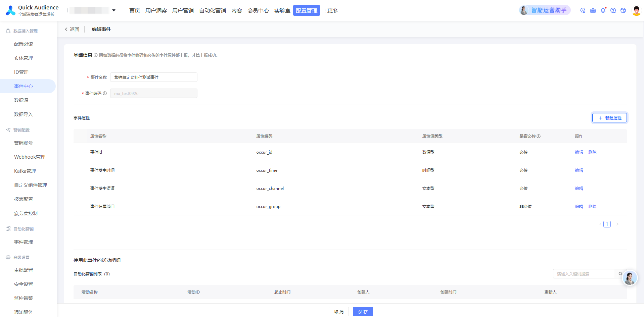Open the briefcase task icon in header
Screen dimensions: 644x317
(x=593, y=10)
